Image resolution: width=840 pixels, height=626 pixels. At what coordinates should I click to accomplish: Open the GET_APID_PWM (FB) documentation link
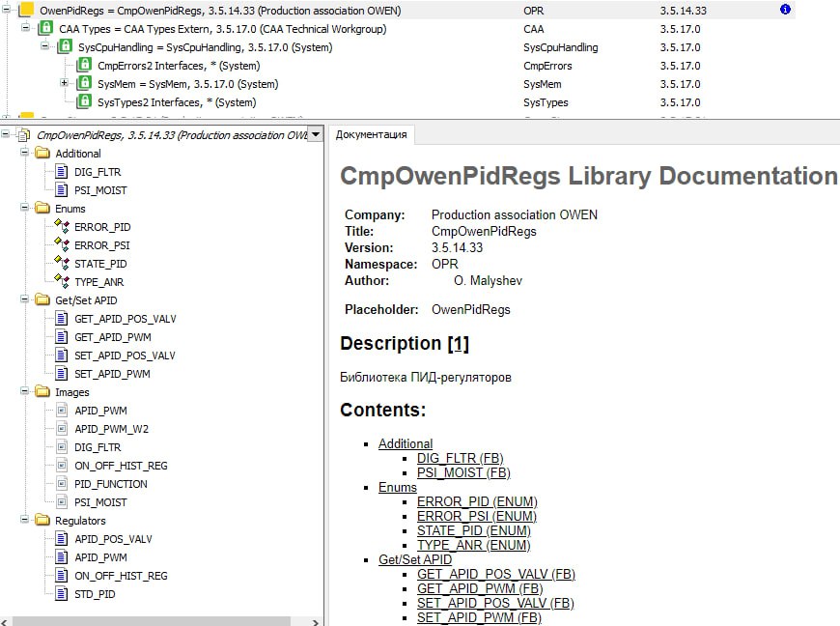[x=480, y=588]
